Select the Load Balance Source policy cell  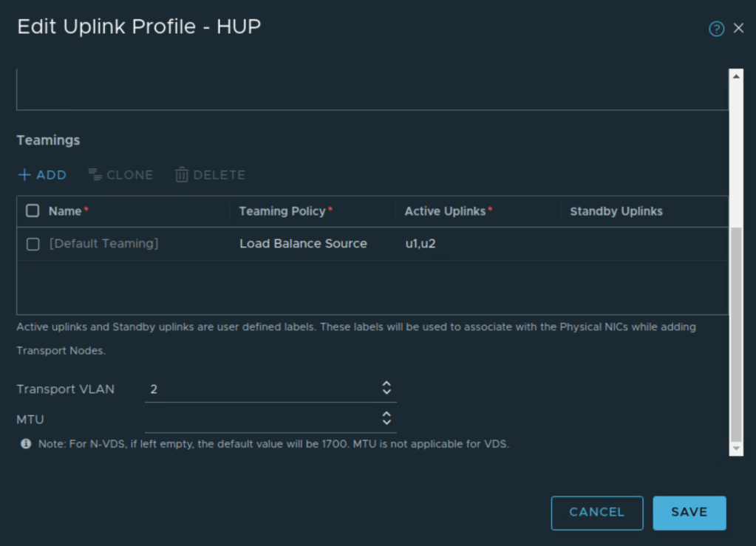point(303,244)
